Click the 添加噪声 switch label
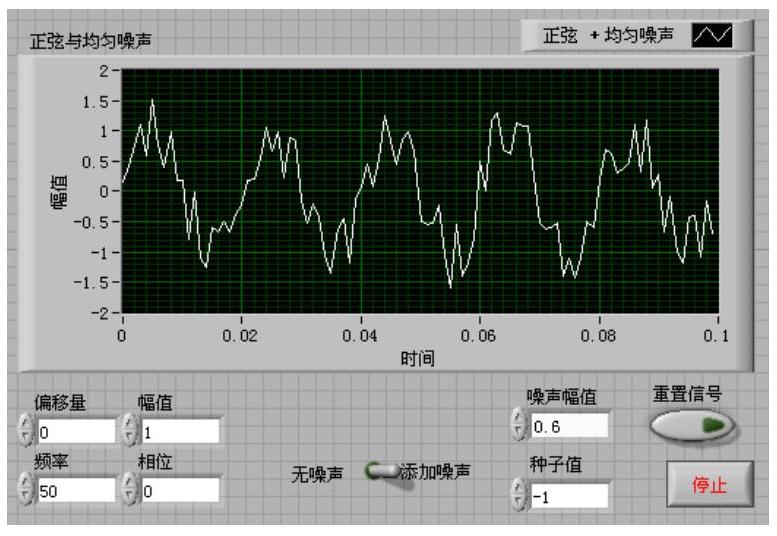 pyautogui.click(x=435, y=471)
